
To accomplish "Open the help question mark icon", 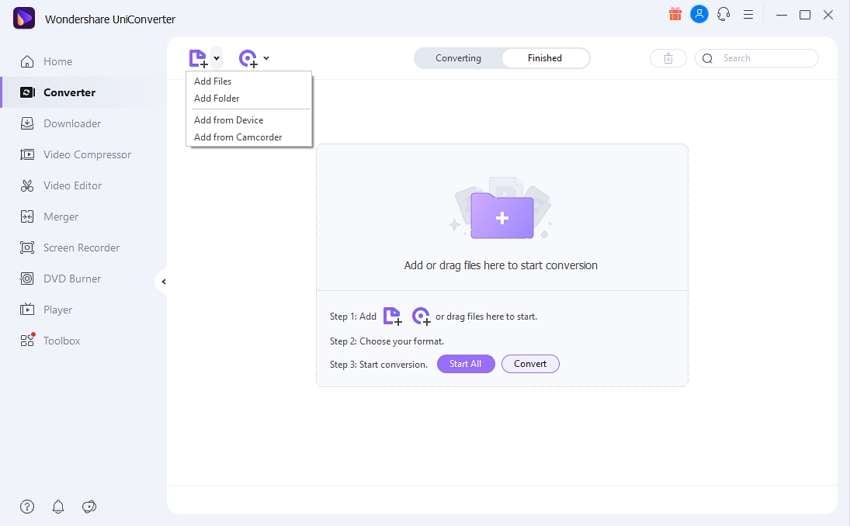I will (27, 507).
